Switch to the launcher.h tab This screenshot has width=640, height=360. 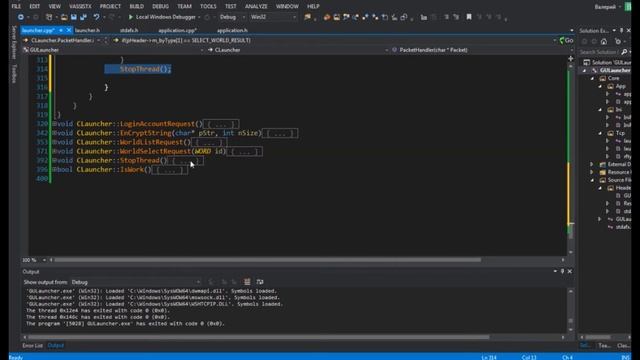click(x=87, y=30)
